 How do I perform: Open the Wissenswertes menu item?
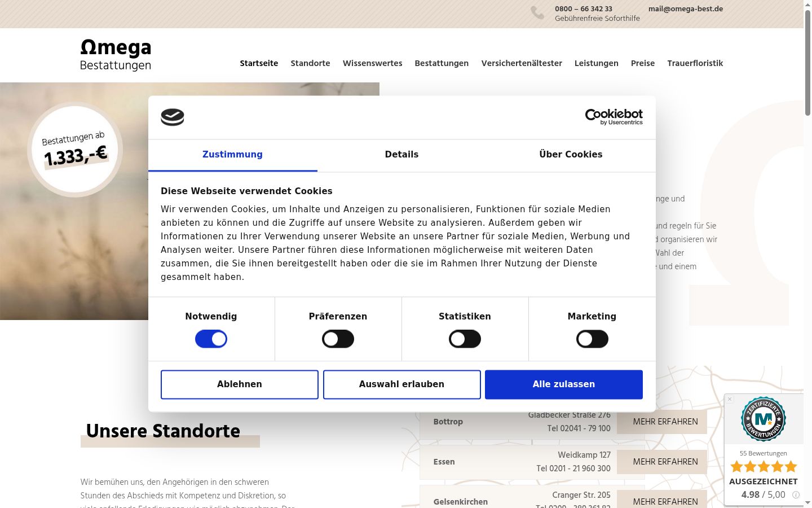pyautogui.click(x=372, y=63)
